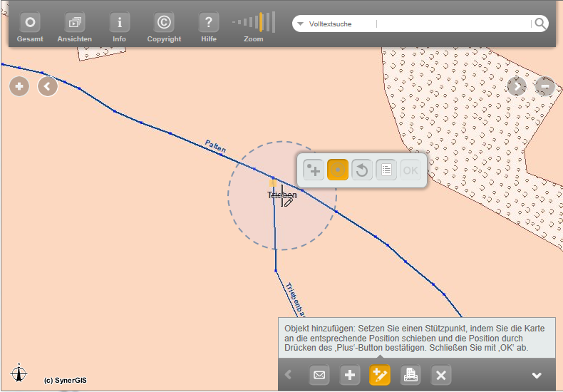This screenshot has height=392, width=563.
Task: Add a vertex with the point-plus tool
Action: (314, 170)
